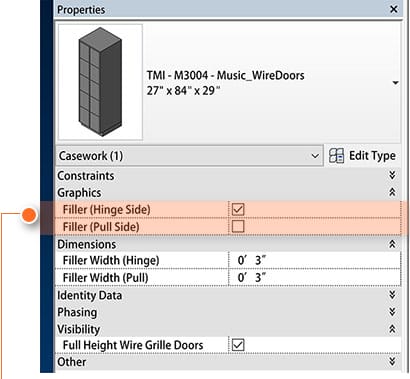Expand the Identity Data section
This screenshot has height=379, width=410.
pyautogui.click(x=392, y=295)
